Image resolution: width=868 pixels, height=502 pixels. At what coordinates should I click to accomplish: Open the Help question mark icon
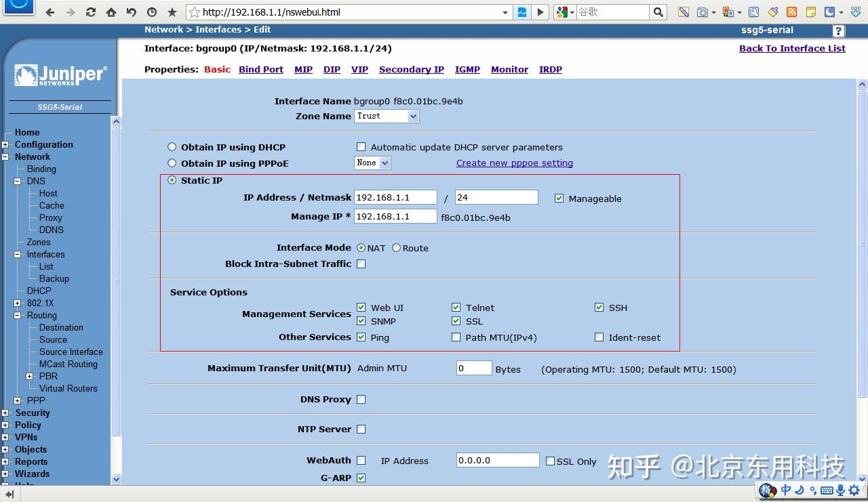coord(839,30)
